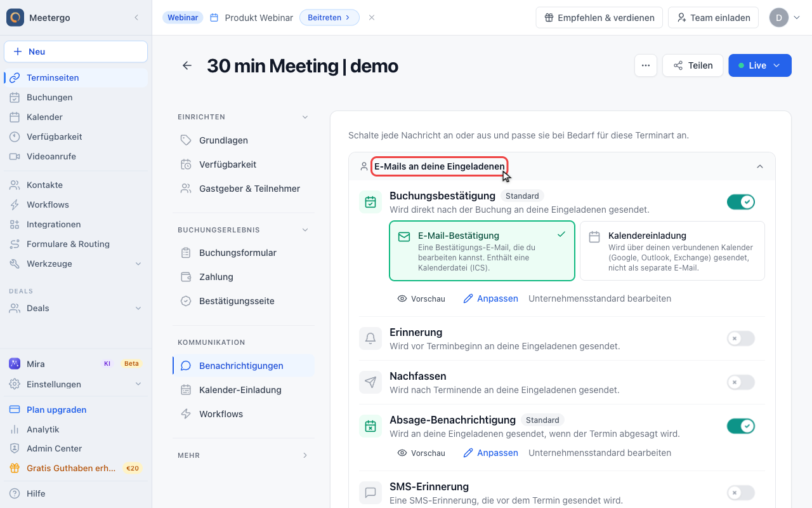Expand the Deals submenu
Screen dimensions: 812x508
click(138, 308)
